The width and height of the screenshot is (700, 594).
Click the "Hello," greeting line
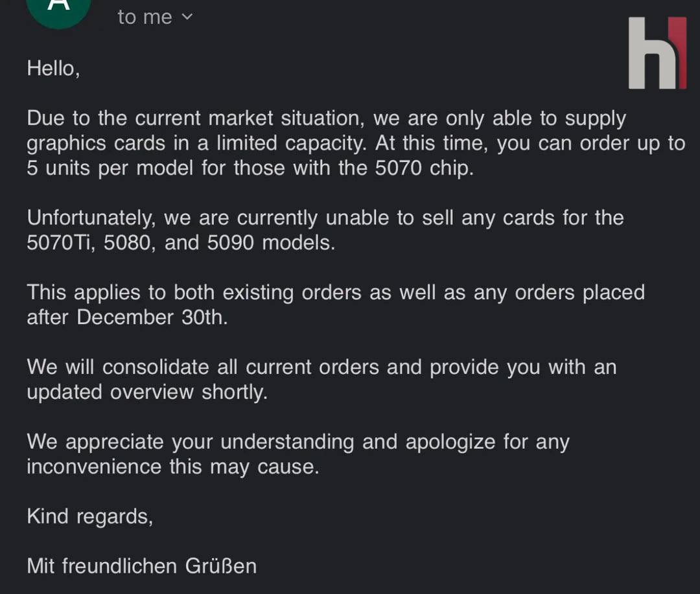pyautogui.click(x=53, y=68)
